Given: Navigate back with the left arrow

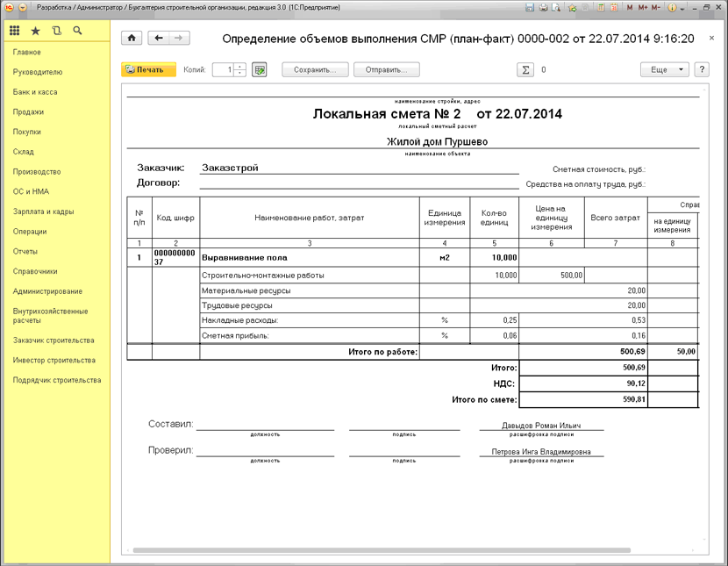Looking at the screenshot, I should [x=159, y=38].
